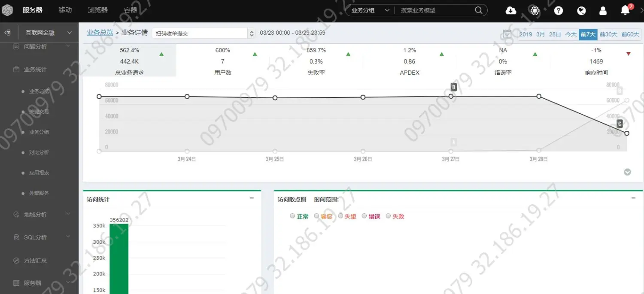Click the 地域分析 sidebar icon
644x294 pixels.
[16, 214]
